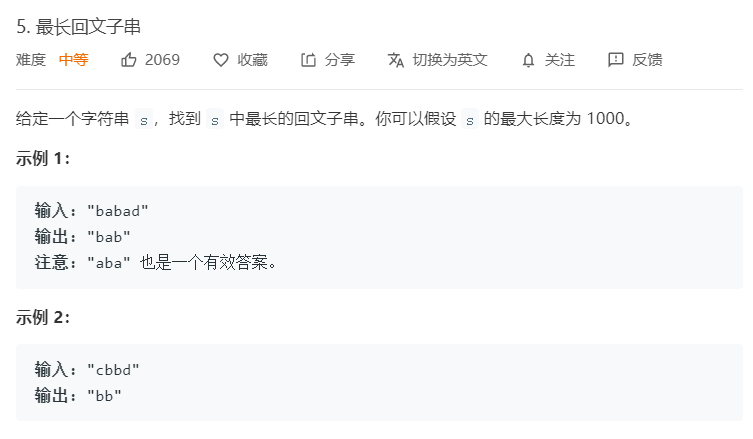Click the "bb" output in example 2

click(x=104, y=396)
